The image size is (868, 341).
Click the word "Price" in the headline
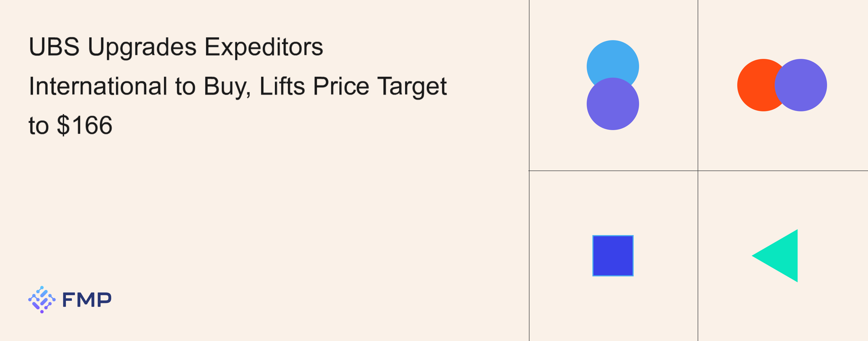(x=341, y=86)
